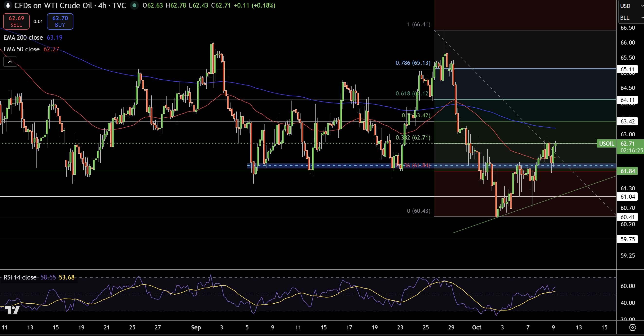Open chart settings hexagon gear icon

[x=632, y=327]
